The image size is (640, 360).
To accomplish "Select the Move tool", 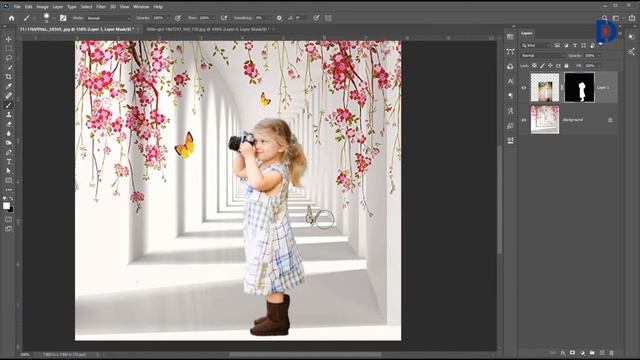I will click(9, 39).
